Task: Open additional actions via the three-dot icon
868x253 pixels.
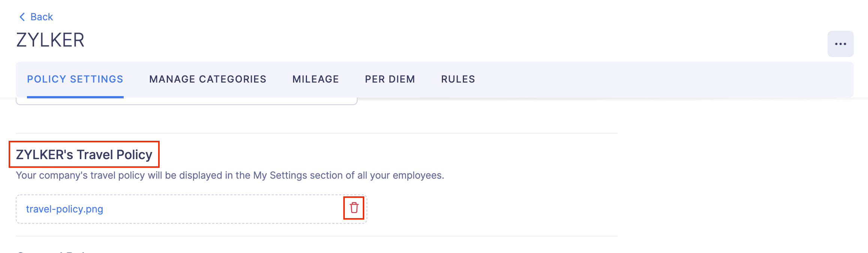Action: [841, 44]
